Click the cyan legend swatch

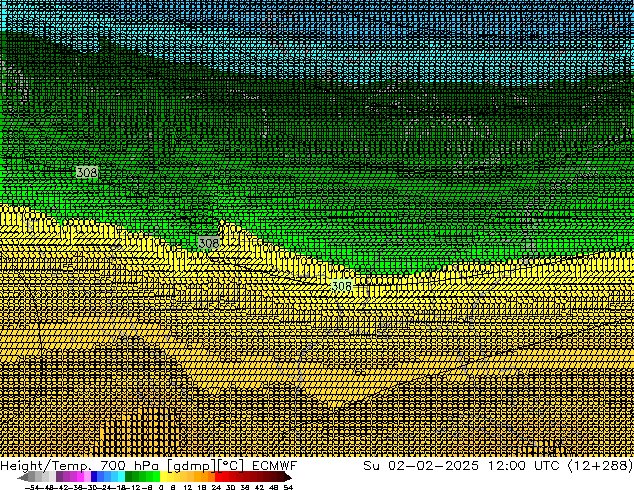121,477
